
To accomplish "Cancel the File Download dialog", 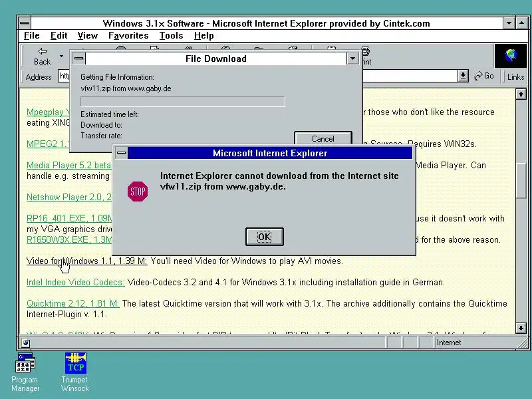I will 323,138.
